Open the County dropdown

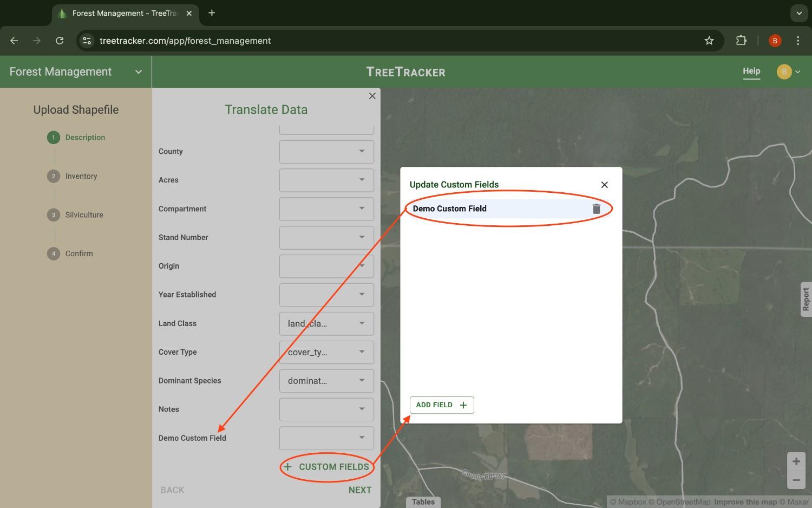[326, 152]
